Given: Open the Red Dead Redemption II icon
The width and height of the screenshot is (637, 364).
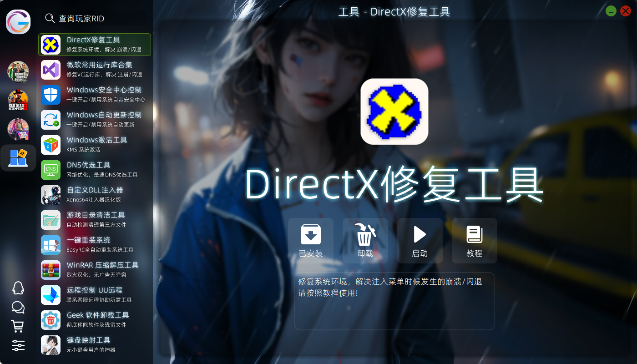Looking at the screenshot, I should coord(18,101).
